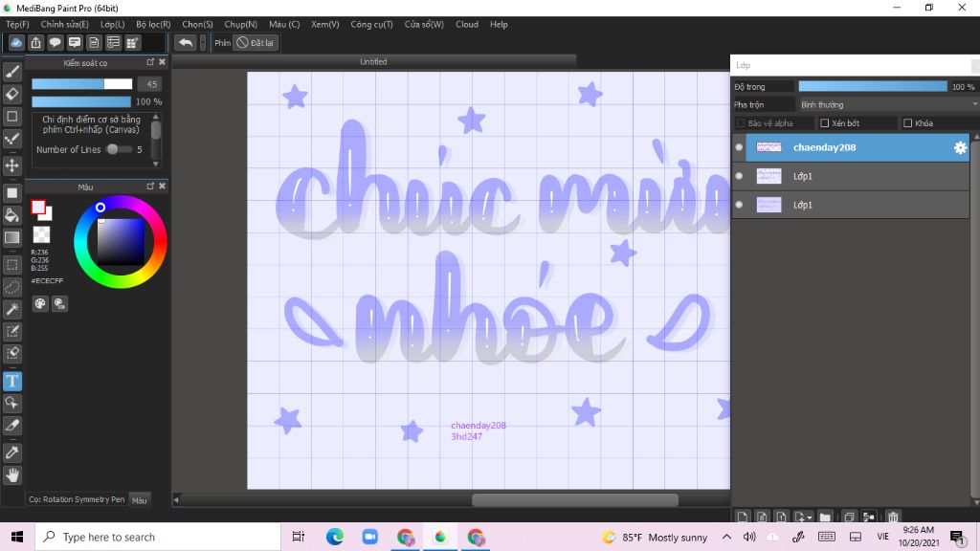Click down arrow in Kiểm soát cọ options scroll

[x=156, y=164]
